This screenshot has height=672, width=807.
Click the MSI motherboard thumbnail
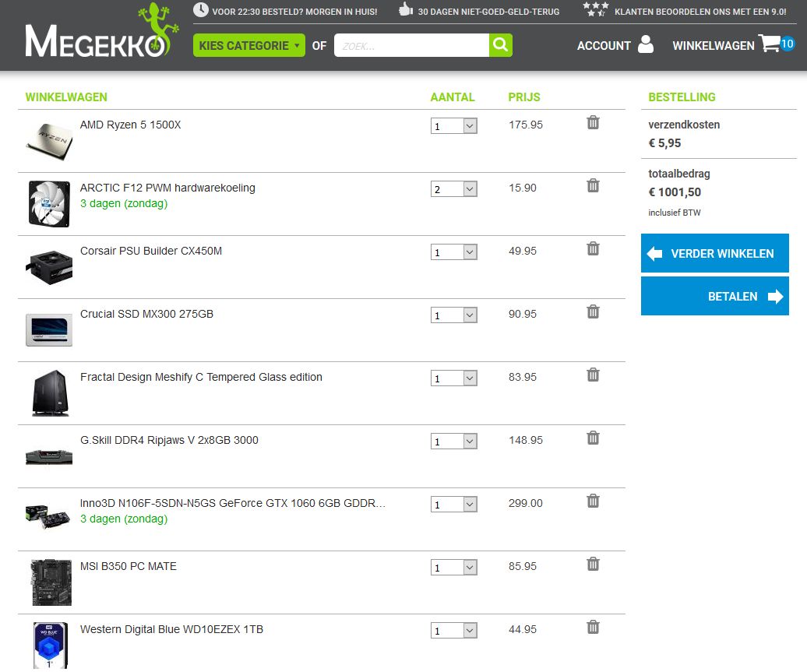[51, 582]
